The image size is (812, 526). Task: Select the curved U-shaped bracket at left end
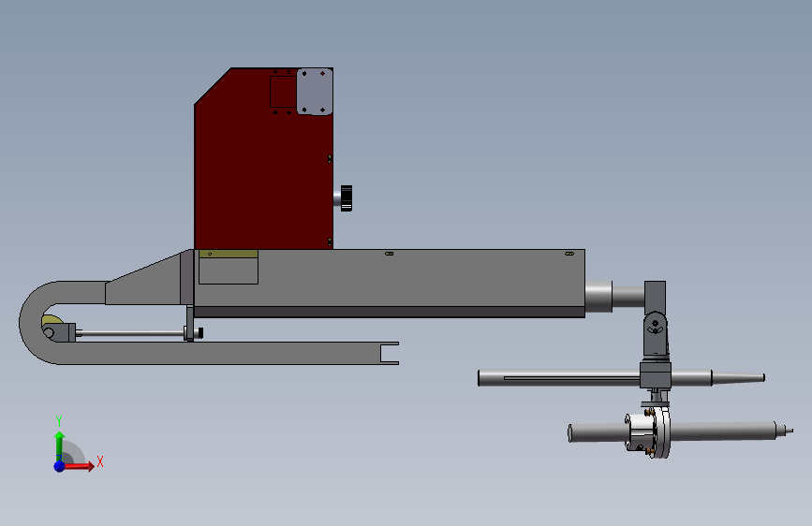point(31,322)
